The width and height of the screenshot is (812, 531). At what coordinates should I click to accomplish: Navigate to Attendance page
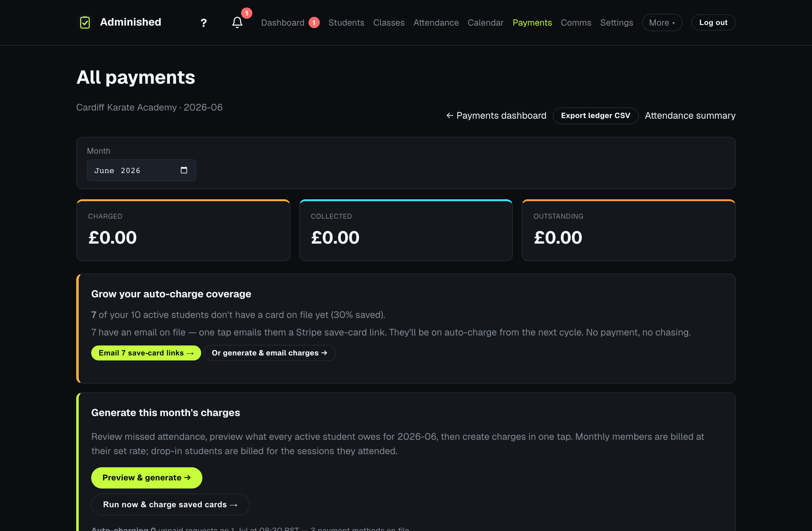[436, 22]
